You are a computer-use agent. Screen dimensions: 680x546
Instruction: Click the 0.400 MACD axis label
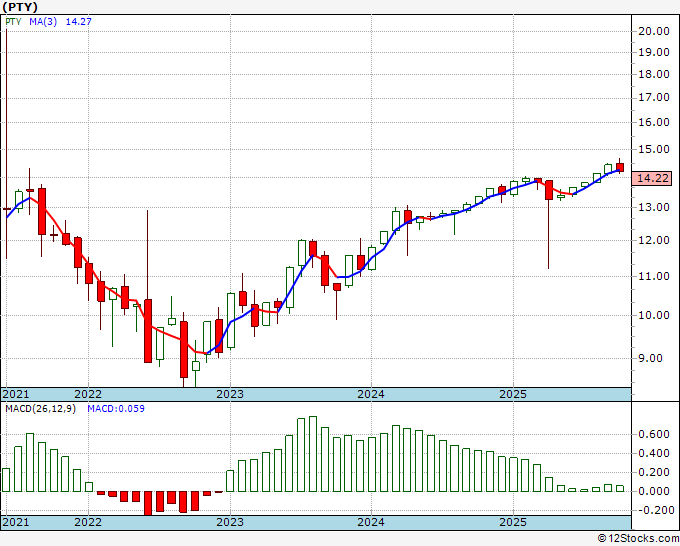pos(654,454)
